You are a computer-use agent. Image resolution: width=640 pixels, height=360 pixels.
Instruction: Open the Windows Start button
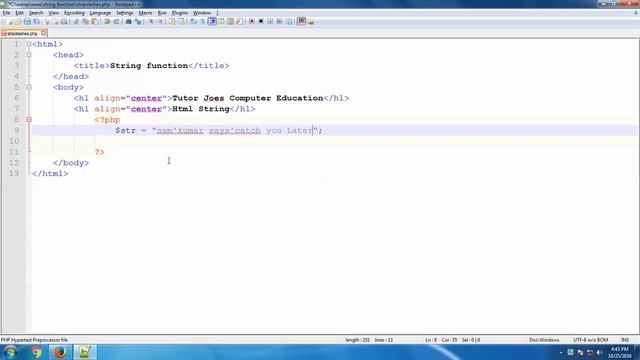click(x=11, y=352)
